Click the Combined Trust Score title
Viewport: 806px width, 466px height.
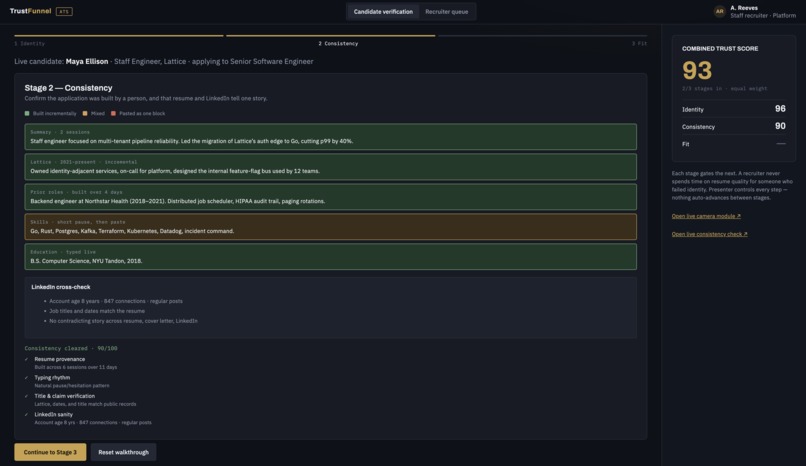coord(720,49)
